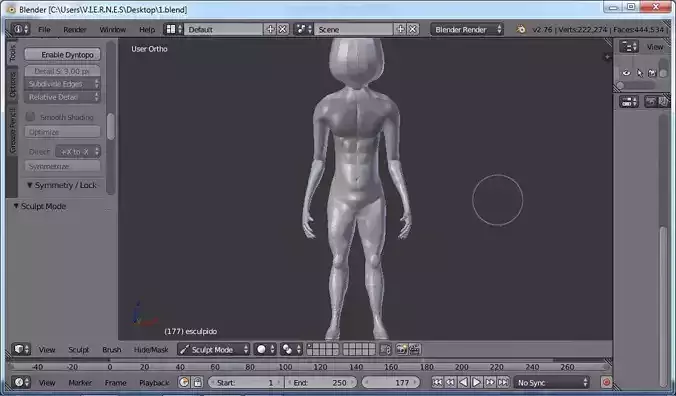Open the Hide/Mask menu
676x396 pixels.
[x=151, y=349]
